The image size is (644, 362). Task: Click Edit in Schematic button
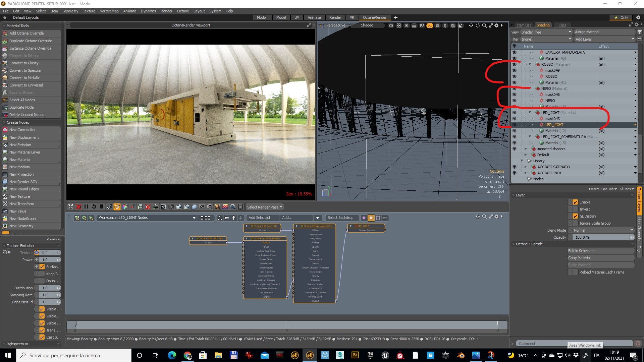(x=600, y=251)
